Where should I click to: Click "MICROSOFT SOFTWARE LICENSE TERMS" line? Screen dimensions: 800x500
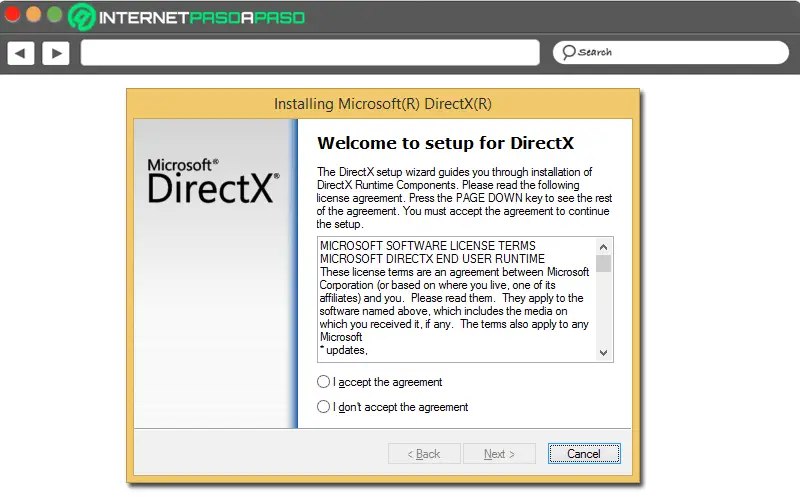(x=428, y=245)
